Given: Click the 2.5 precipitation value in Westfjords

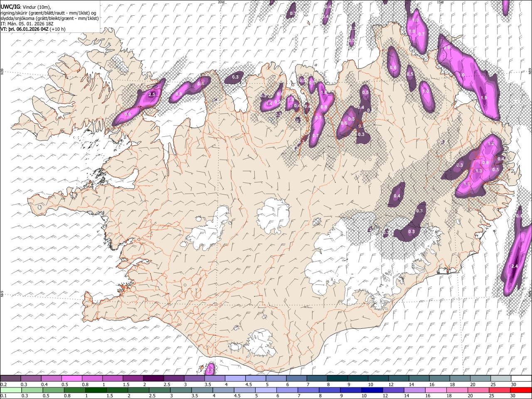Looking at the screenshot, I should click(152, 95).
